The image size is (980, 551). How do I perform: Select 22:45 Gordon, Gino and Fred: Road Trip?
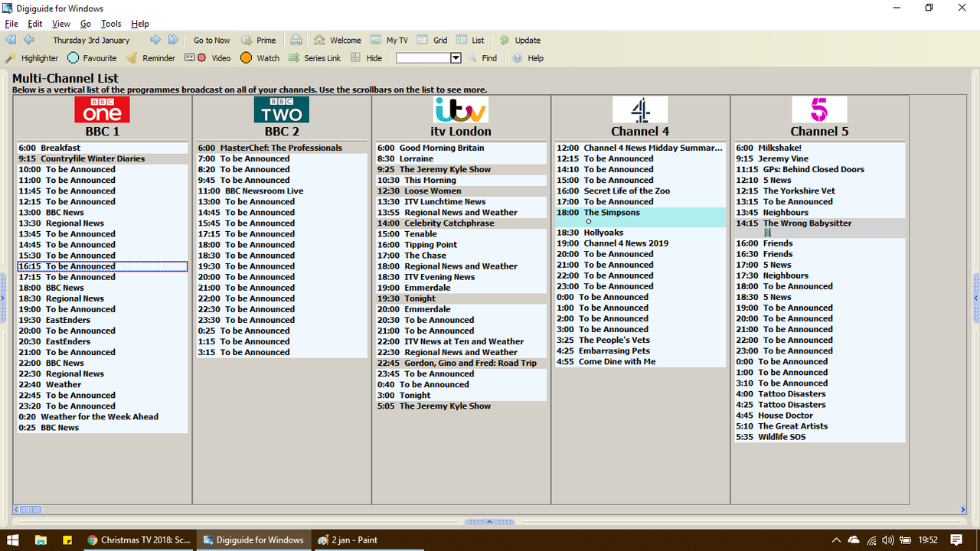tap(461, 363)
